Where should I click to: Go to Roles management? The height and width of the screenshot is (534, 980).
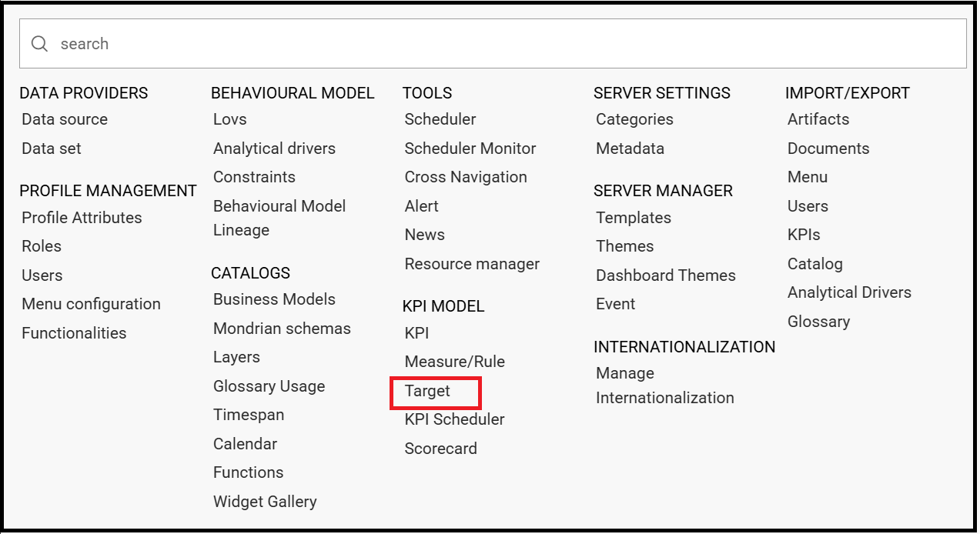(42, 246)
